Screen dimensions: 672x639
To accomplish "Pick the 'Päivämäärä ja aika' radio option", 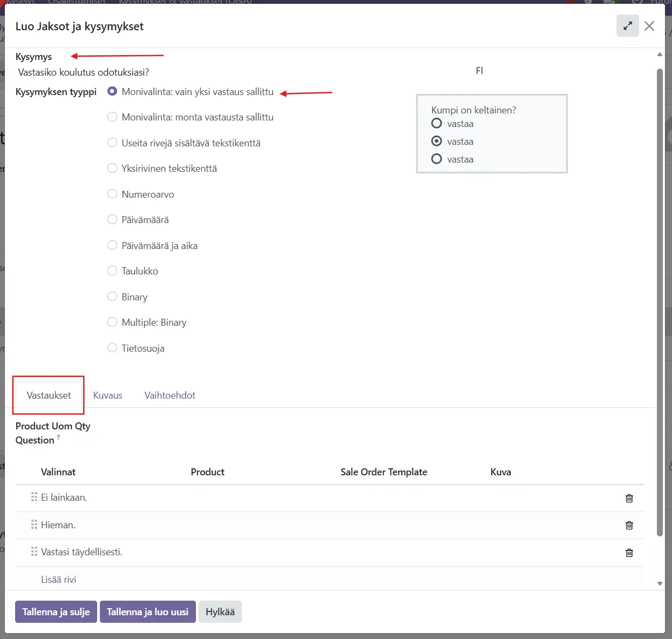I will (112, 245).
